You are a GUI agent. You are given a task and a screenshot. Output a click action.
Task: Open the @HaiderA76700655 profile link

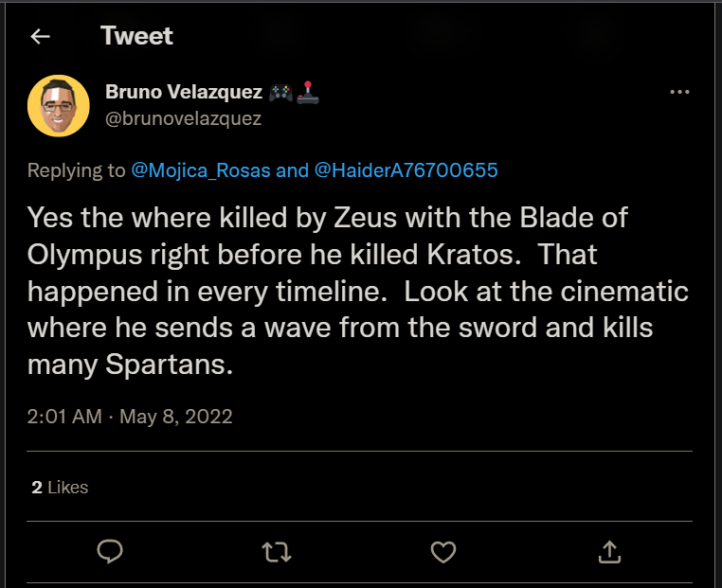(404, 170)
